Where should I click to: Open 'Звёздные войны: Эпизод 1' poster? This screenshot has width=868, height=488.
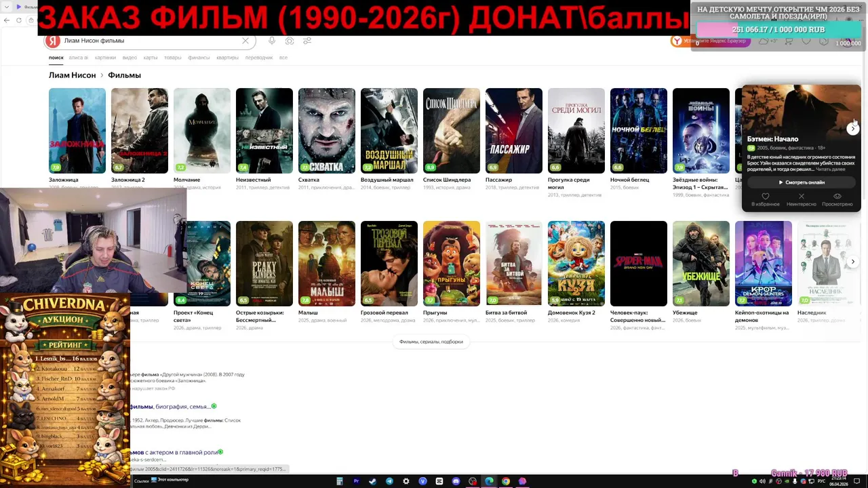tap(701, 131)
